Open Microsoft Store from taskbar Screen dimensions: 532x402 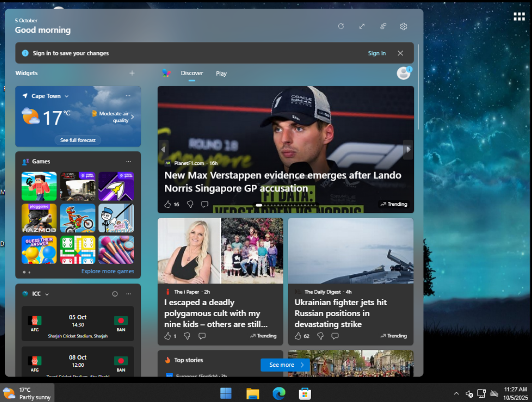(x=305, y=393)
